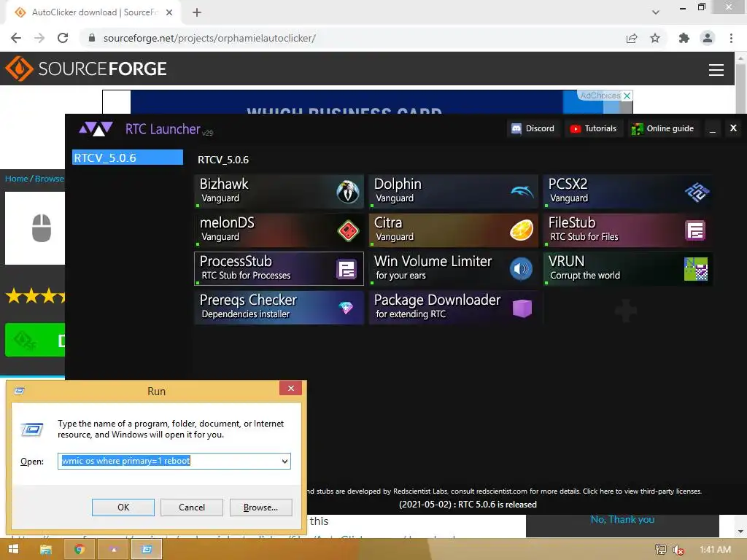Launch Bizhawk Vanguard in RTC Launcher
Image resolution: width=747 pixels, height=560 pixels.
point(279,192)
